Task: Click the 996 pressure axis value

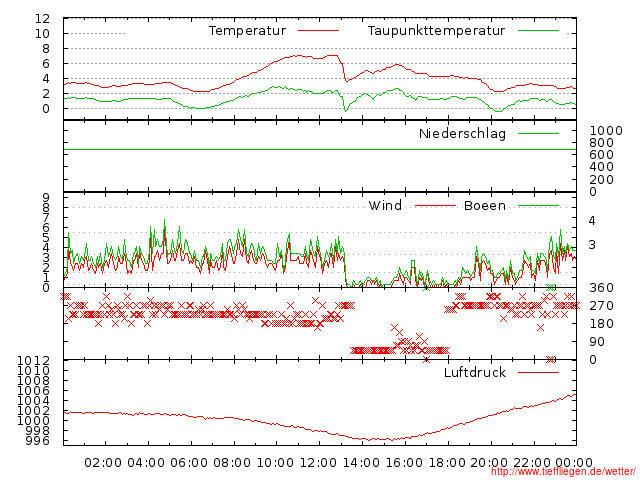Action: [38, 441]
